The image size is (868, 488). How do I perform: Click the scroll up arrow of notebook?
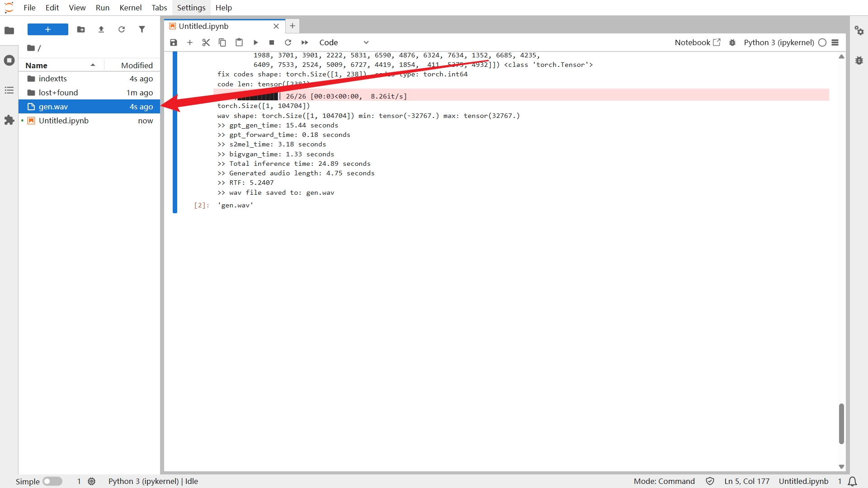[x=841, y=56]
